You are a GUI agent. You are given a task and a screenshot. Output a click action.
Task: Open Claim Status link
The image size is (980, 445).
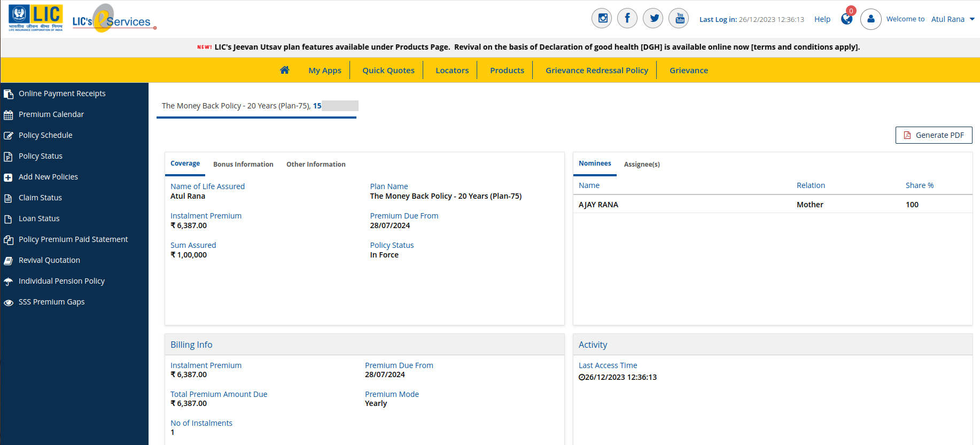40,198
